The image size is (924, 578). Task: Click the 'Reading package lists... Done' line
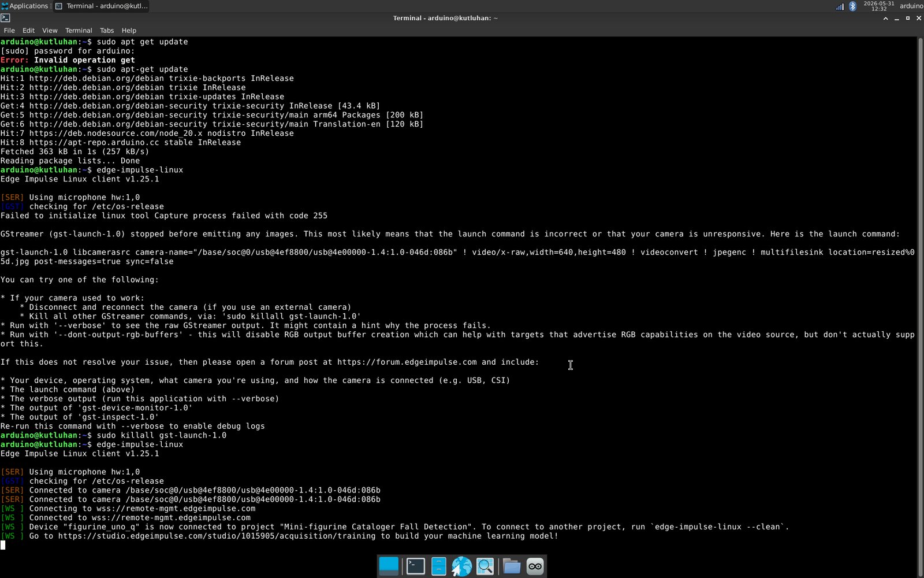click(x=70, y=161)
